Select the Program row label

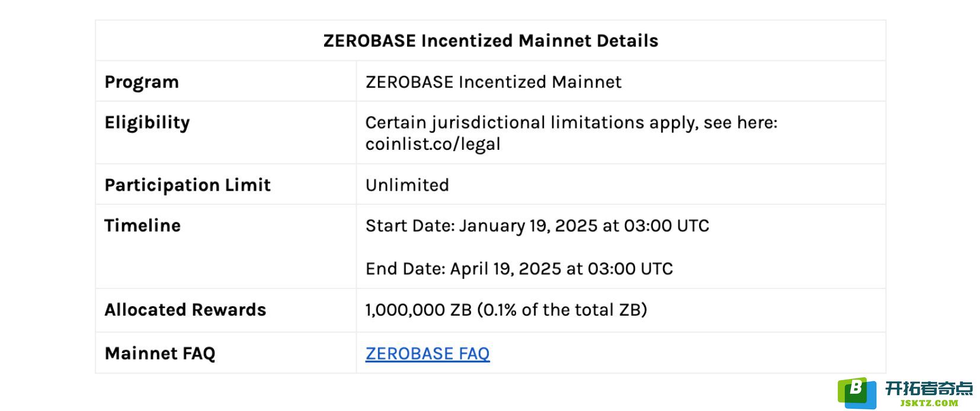tap(142, 82)
